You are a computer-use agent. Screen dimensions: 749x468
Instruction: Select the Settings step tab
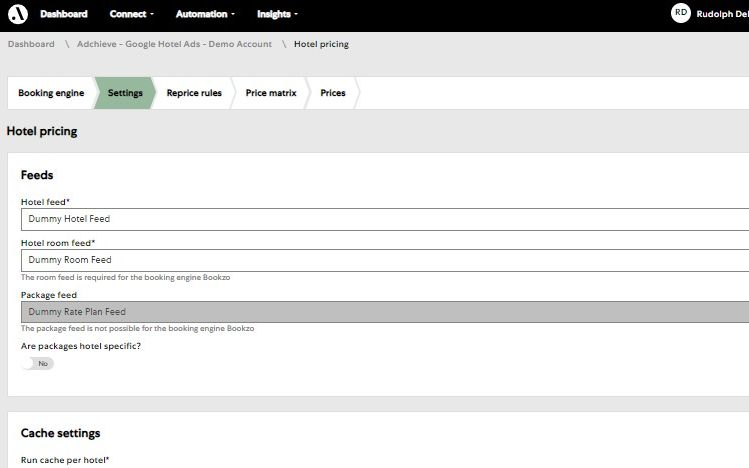tap(125, 93)
